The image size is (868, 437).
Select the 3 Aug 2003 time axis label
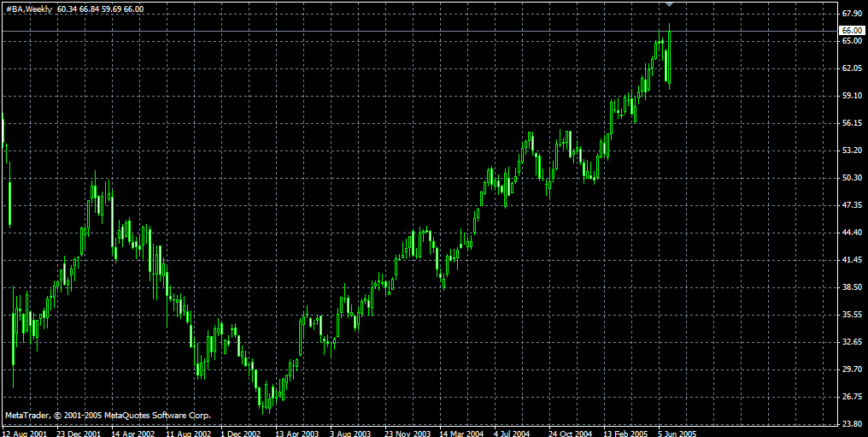[x=351, y=433]
